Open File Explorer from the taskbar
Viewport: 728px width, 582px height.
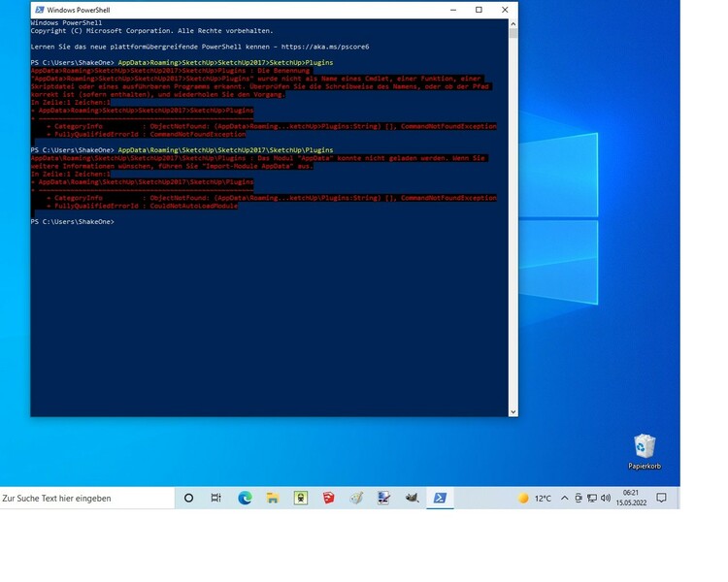(x=273, y=498)
